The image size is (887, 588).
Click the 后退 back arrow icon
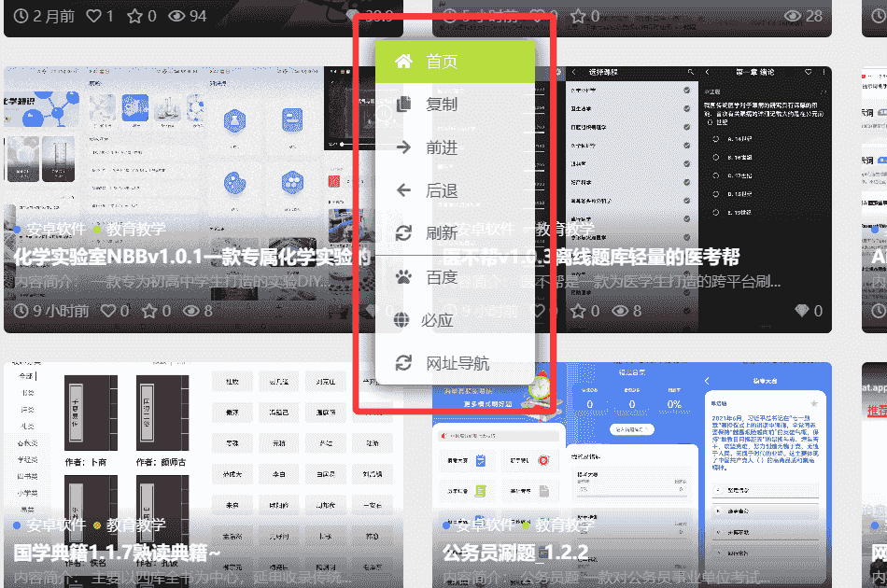pyautogui.click(x=403, y=190)
